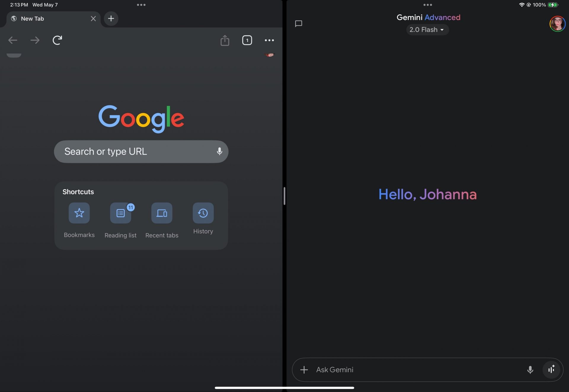Image resolution: width=569 pixels, height=392 pixels.
Task: Open the Recent tabs shortcut
Action: (x=162, y=213)
